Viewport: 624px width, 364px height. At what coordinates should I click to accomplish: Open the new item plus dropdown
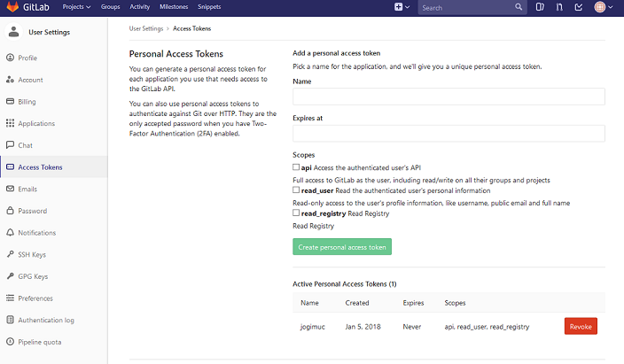click(x=402, y=7)
